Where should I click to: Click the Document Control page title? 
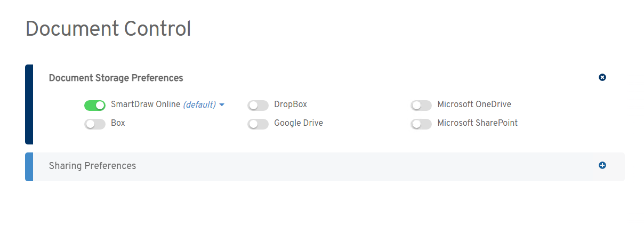(108, 29)
